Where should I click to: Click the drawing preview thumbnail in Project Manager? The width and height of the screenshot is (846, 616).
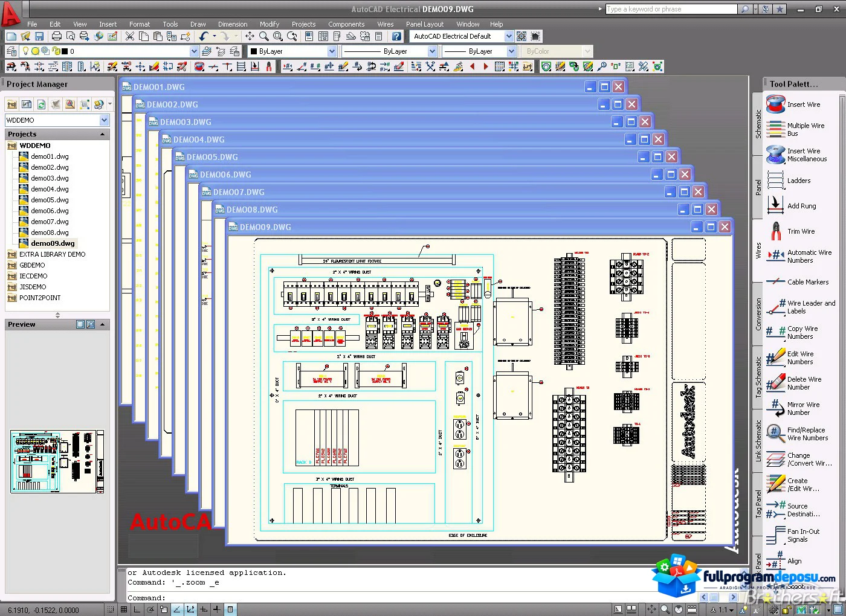point(57,461)
